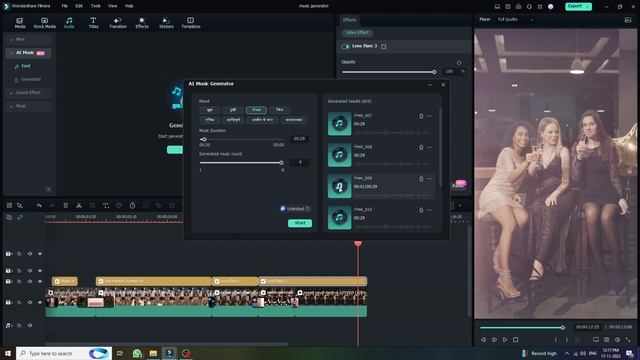Viewport: 640px width, 360px height.
Task: Show hidden system tray icons chevron
Action: [567, 353]
